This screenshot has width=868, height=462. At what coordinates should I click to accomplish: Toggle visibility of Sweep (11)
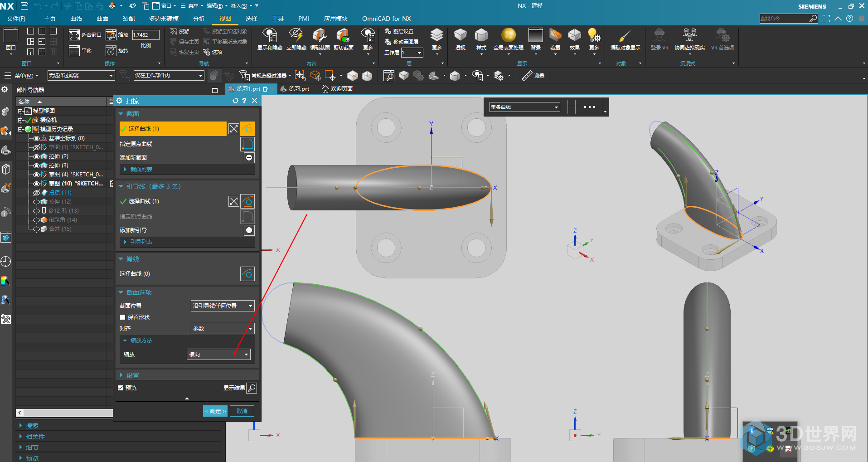(37, 193)
